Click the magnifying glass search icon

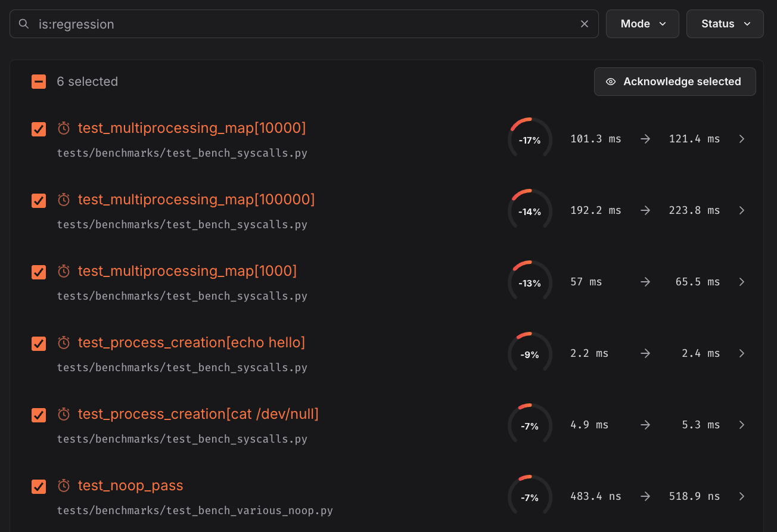pos(23,23)
